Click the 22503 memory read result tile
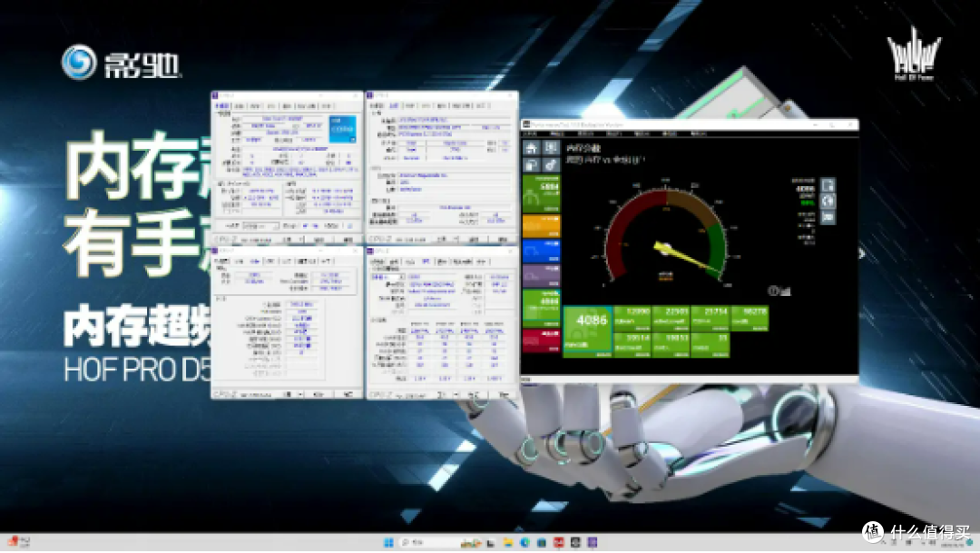980x553 pixels. tap(671, 319)
